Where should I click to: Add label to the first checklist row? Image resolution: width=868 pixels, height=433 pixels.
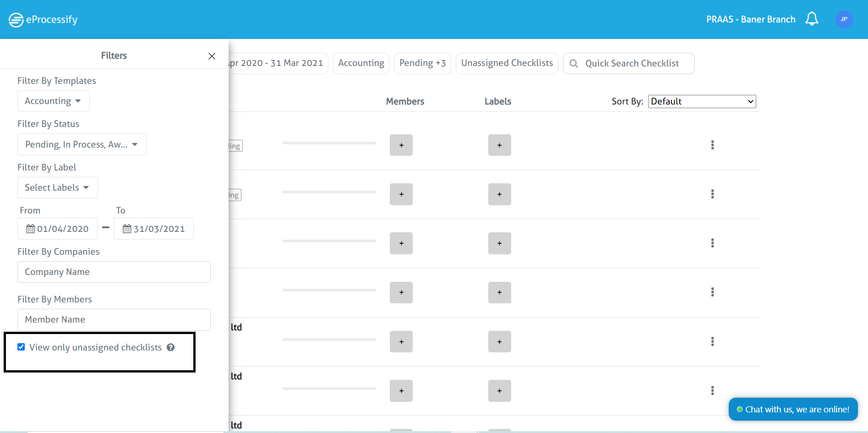500,145
